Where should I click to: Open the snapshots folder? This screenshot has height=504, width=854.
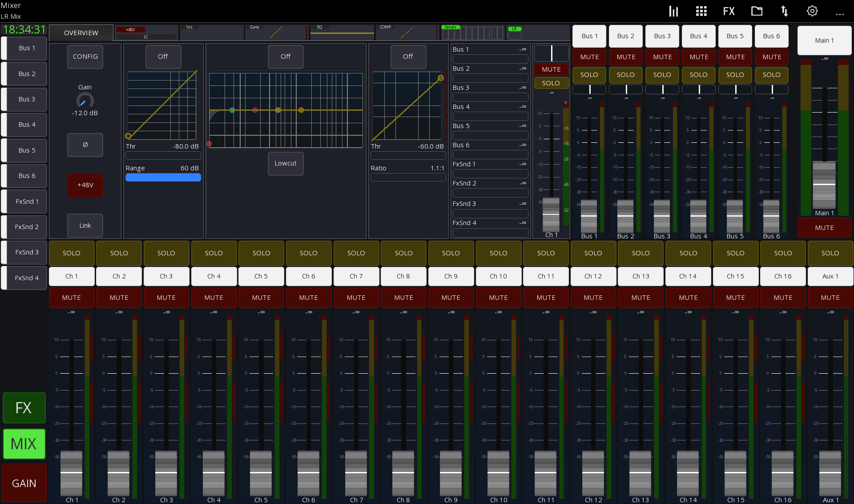point(757,11)
